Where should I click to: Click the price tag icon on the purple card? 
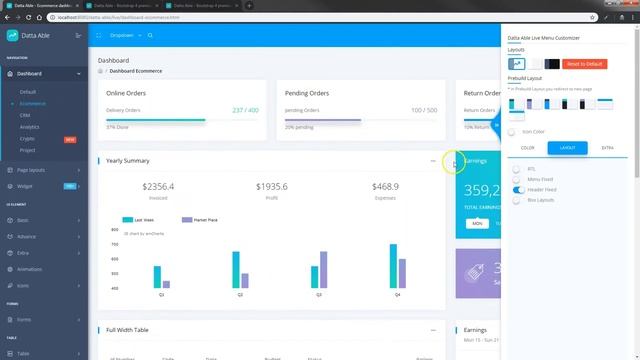coord(474,273)
